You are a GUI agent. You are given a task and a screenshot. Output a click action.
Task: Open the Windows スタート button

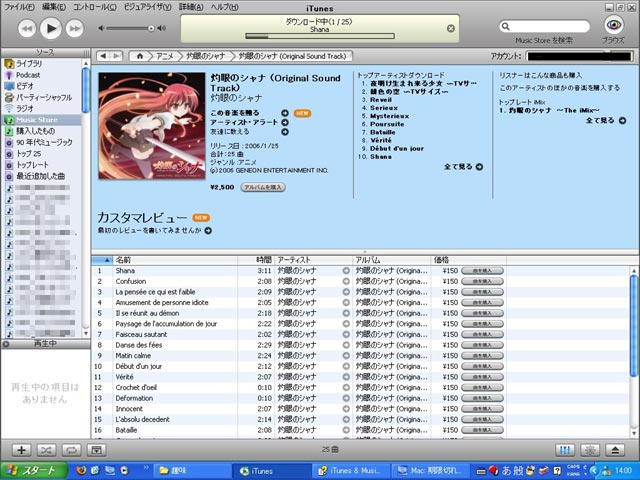34,471
